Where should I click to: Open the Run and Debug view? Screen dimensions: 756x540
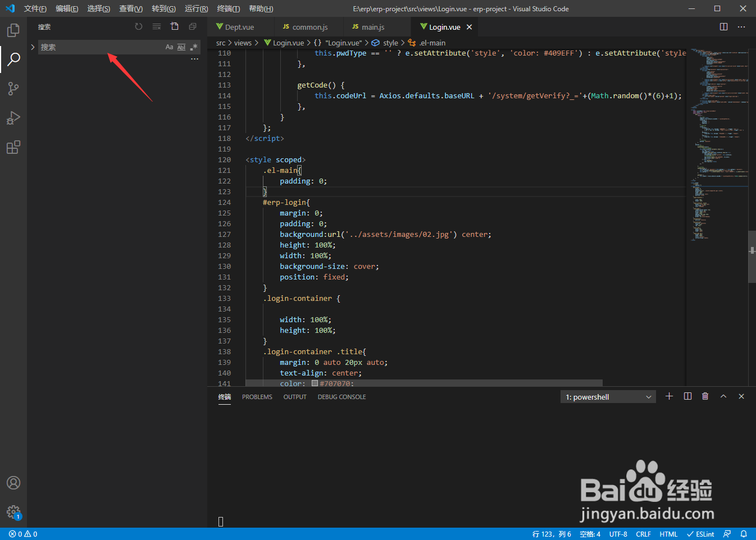pyautogui.click(x=13, y=118)
